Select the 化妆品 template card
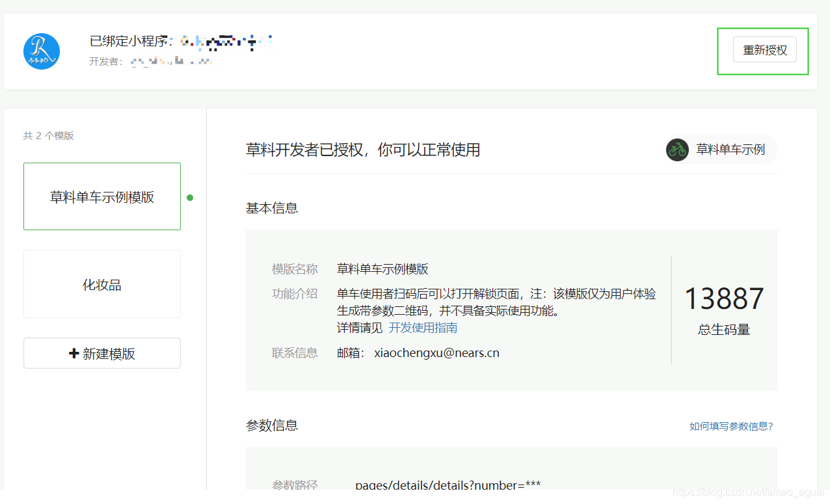The height and width of the screenshot is (504, 830). (x=101, y=284)
